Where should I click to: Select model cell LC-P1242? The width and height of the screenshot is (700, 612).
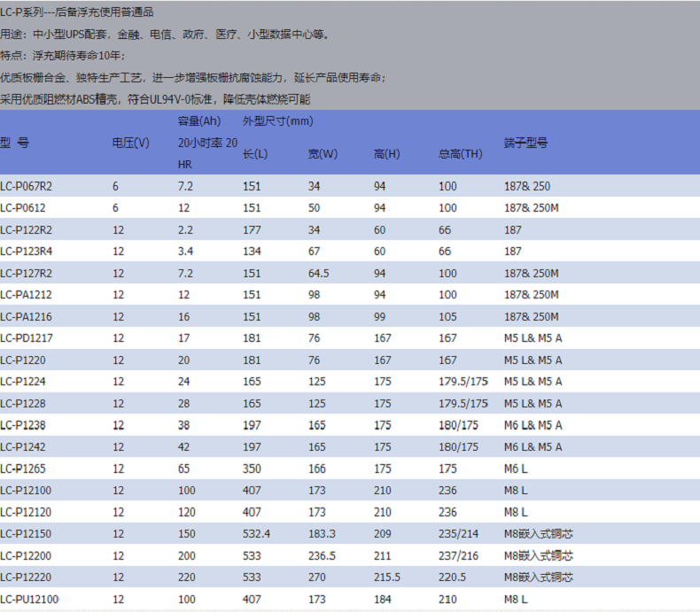click(23, 447)
